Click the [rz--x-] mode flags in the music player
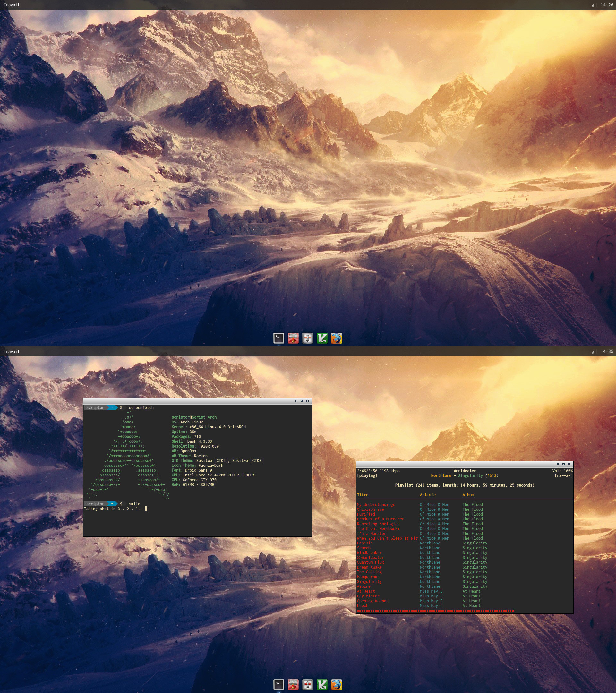The width and height of the screenshot is (616, 693). click(x=563, y=476)
